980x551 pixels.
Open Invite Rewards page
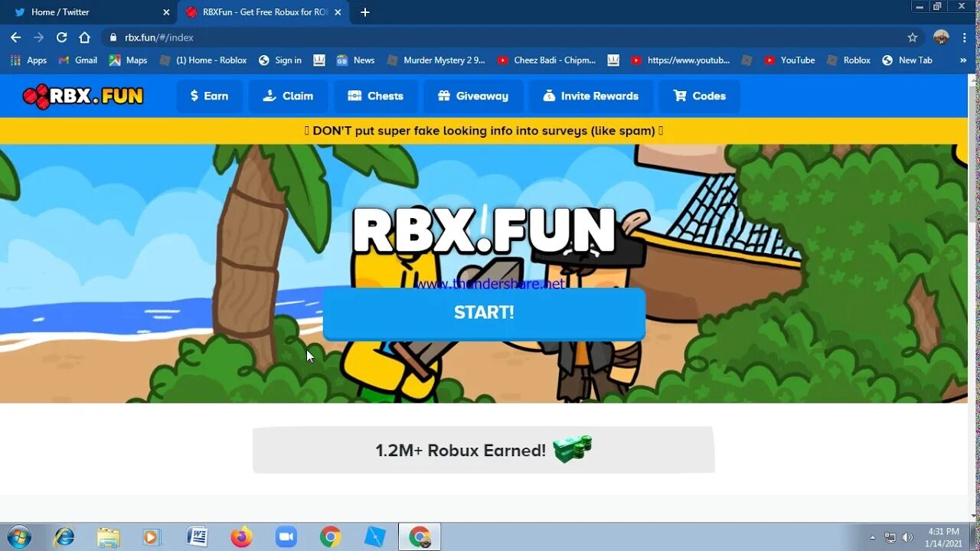(x=590, y=96)
